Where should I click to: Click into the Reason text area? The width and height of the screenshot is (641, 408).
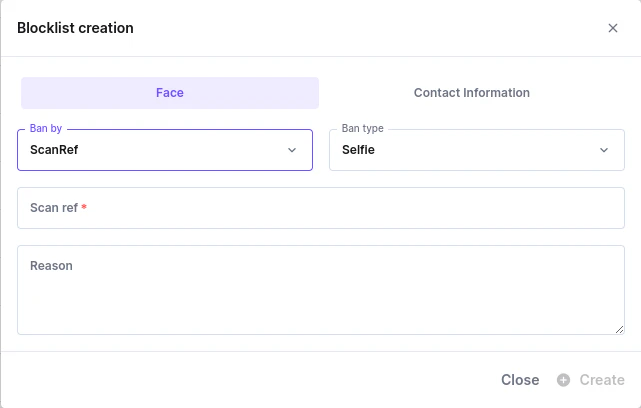coord(320,295)
